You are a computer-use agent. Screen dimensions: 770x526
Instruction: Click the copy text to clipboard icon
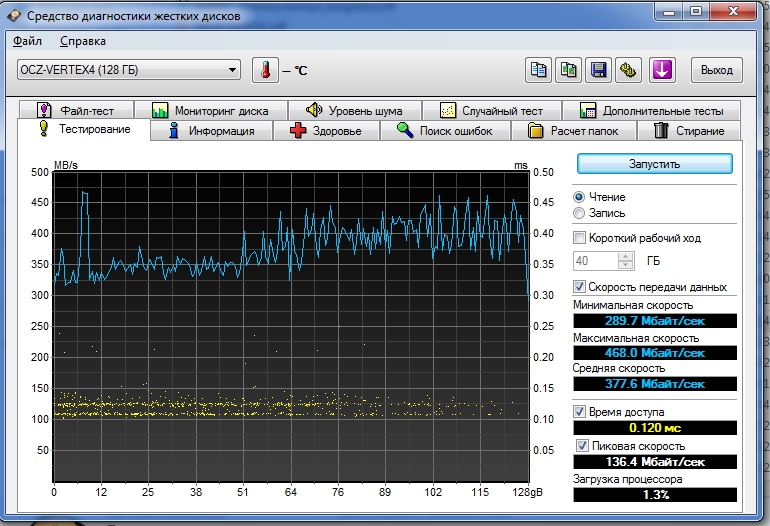point(539,70)
